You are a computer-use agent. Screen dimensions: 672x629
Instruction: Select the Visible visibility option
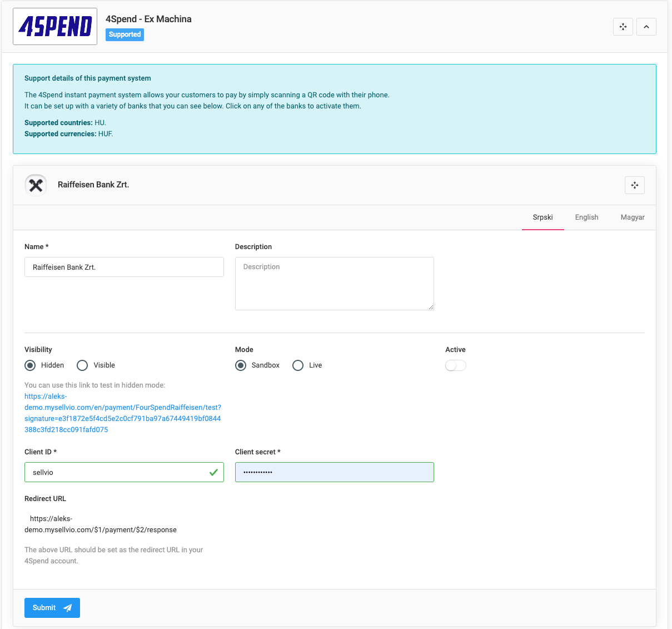[82, 365]
